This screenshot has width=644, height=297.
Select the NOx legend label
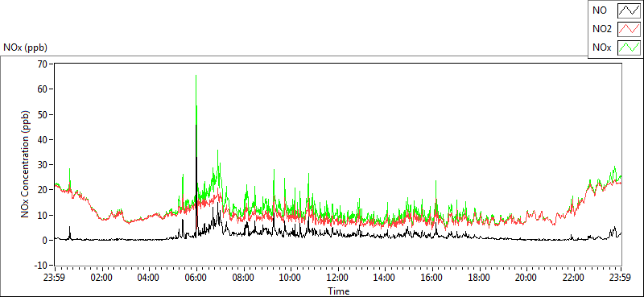pyautogui.click(x=602, y=47)
